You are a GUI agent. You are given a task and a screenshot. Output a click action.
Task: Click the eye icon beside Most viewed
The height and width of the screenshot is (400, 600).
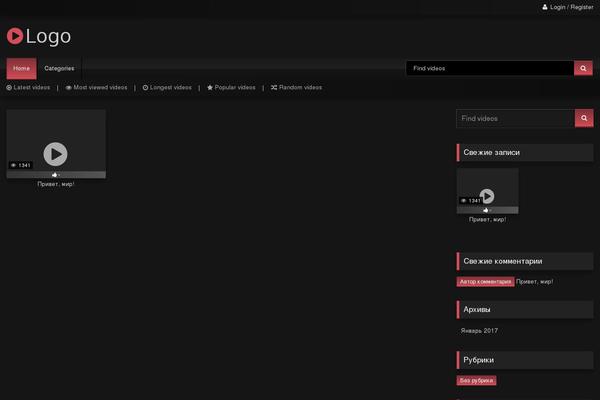click(68, 88)
